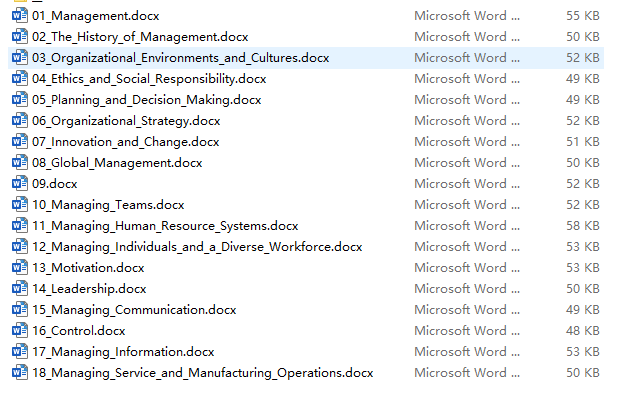The height and width of the screenshot is (402, 627).
Task: Click Word icon of 18_Managing_Service_and_Manufacturing_Operations.docx
Action: (20, 373)
